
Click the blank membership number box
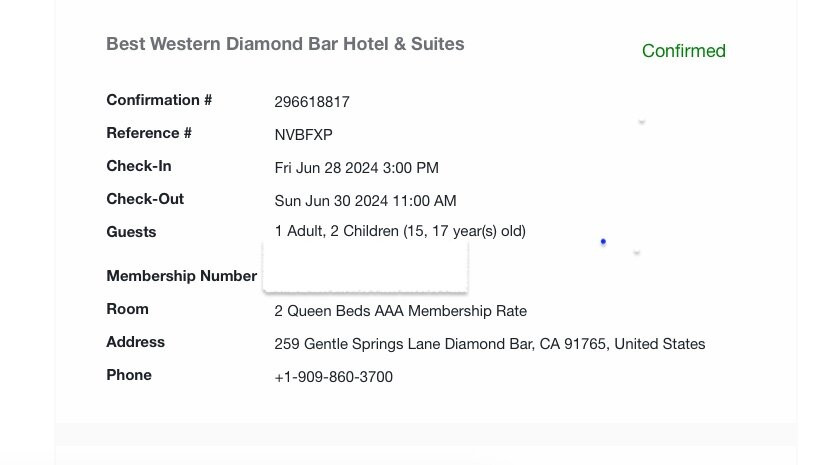click(365, 268)
